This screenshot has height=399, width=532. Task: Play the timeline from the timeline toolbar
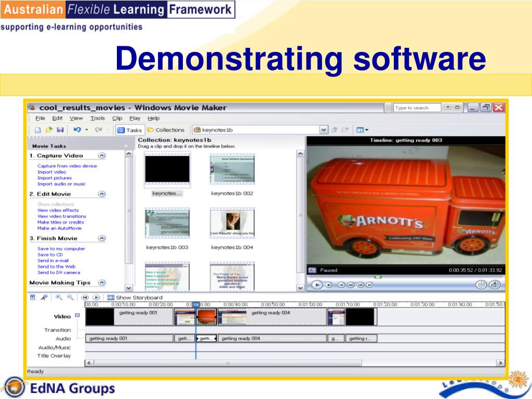pos(96,298)
